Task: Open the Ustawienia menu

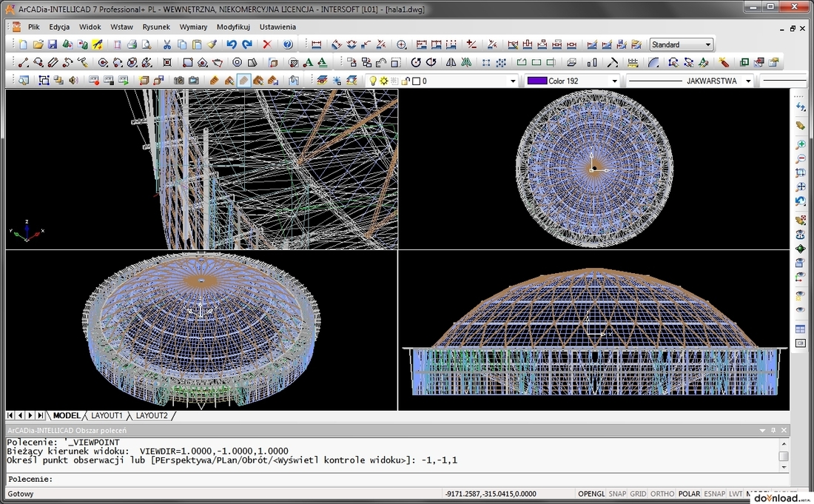Action: click(x=277, y=27)
